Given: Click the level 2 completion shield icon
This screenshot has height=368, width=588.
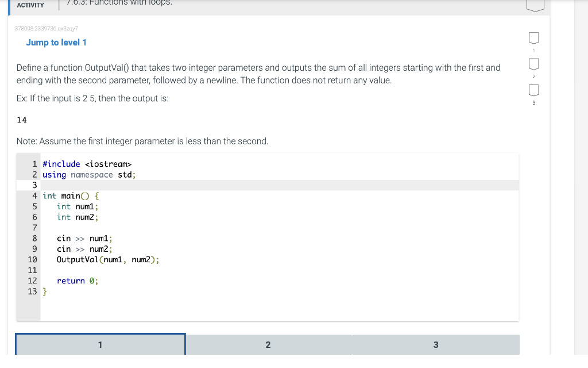Looking at the screenshot, I should click(533, 64).
